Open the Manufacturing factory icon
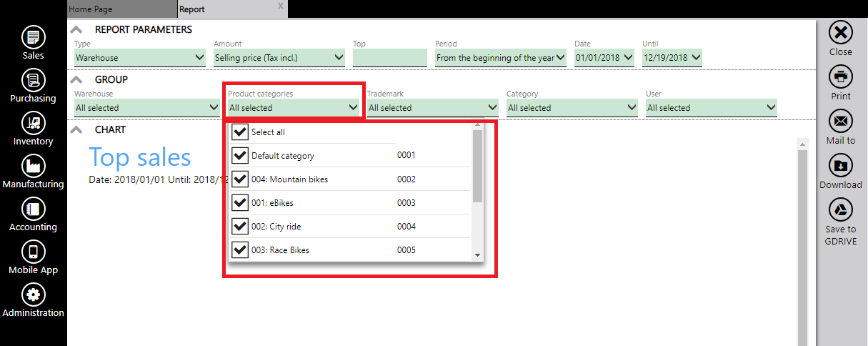This screenshot has width=868, height=346. click(x=33, y=166)
